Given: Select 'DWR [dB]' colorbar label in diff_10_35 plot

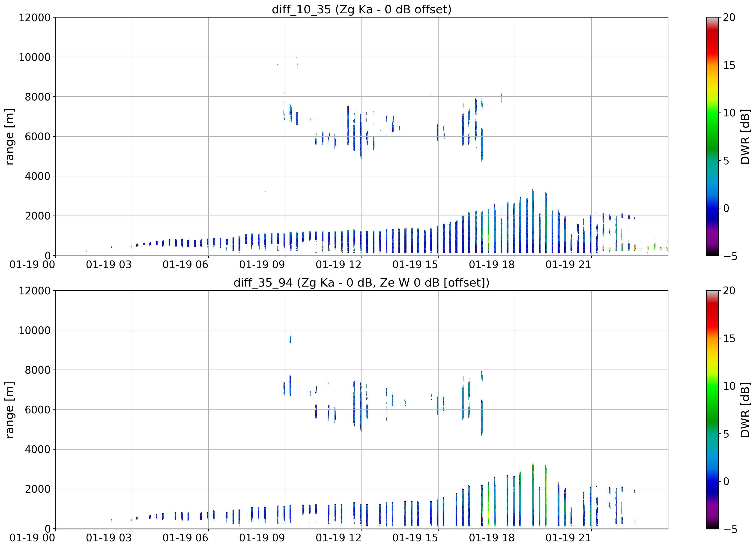Looking at the screenshot, I should 745,136.
